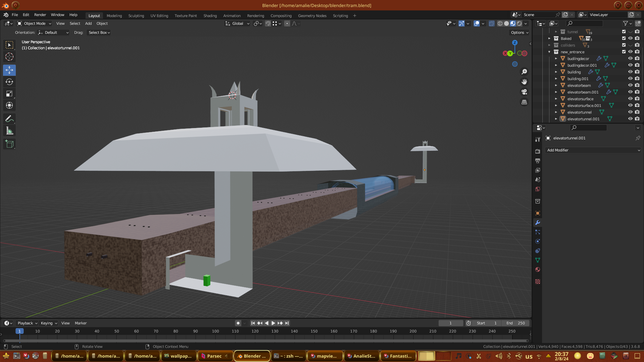Select the Rotate tool in toolbar
The width and height of the screenshot is (644, 362).
[x=9, y=82]
